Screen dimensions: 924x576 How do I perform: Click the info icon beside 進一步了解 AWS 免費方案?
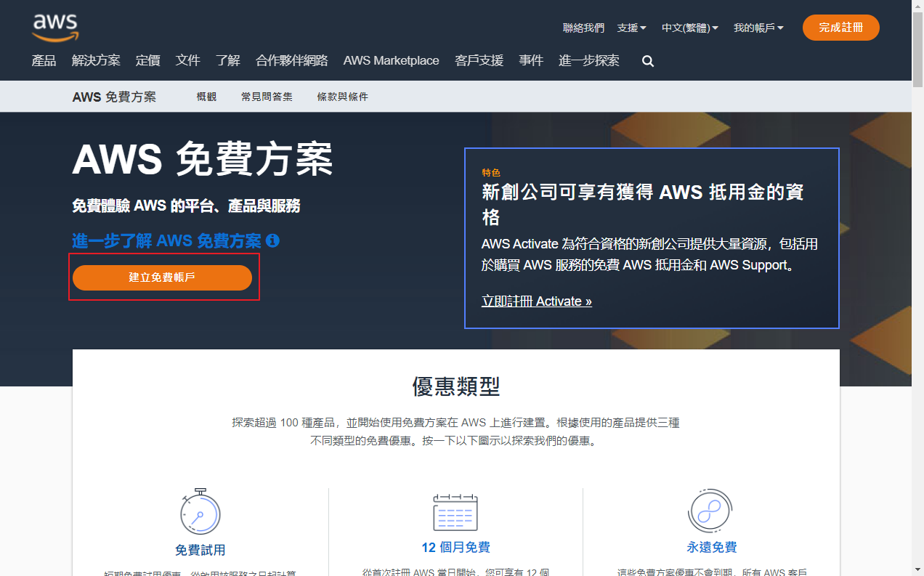click(x=272, y=240)
